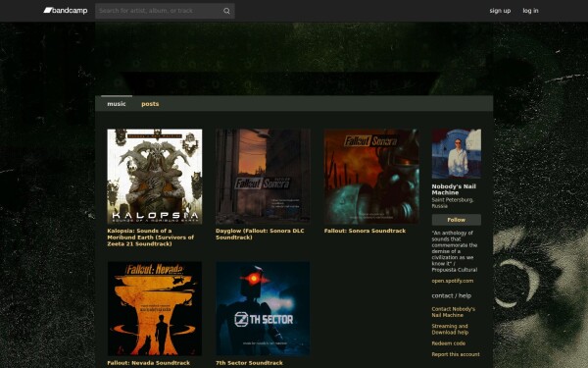588x368 pixels.
Task: Open the Dayglow Fallout Sonora DLC cover
Action: pos(263,177)
